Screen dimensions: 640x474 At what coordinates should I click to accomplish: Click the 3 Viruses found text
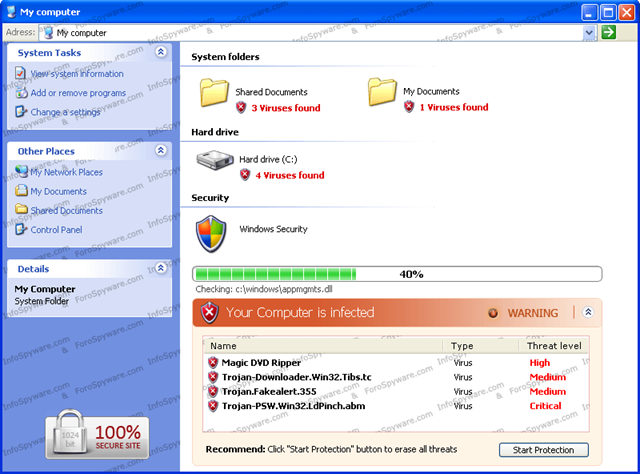(x=286, y=108)
